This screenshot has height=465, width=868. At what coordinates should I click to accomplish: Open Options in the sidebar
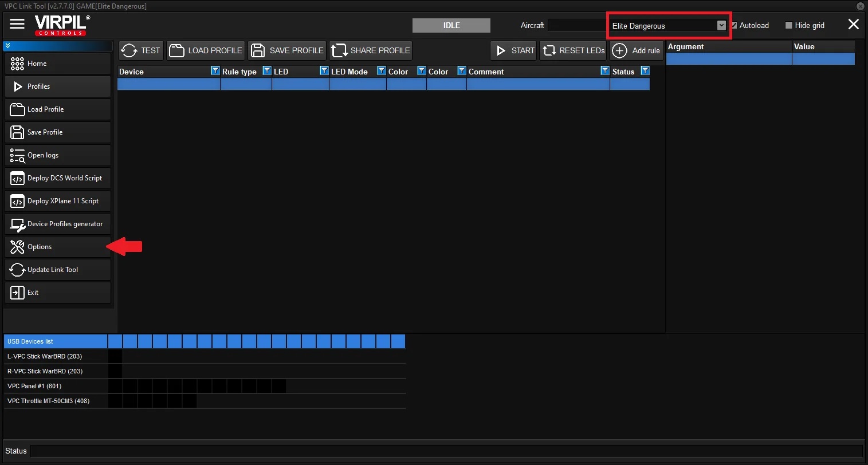point(57,247)
